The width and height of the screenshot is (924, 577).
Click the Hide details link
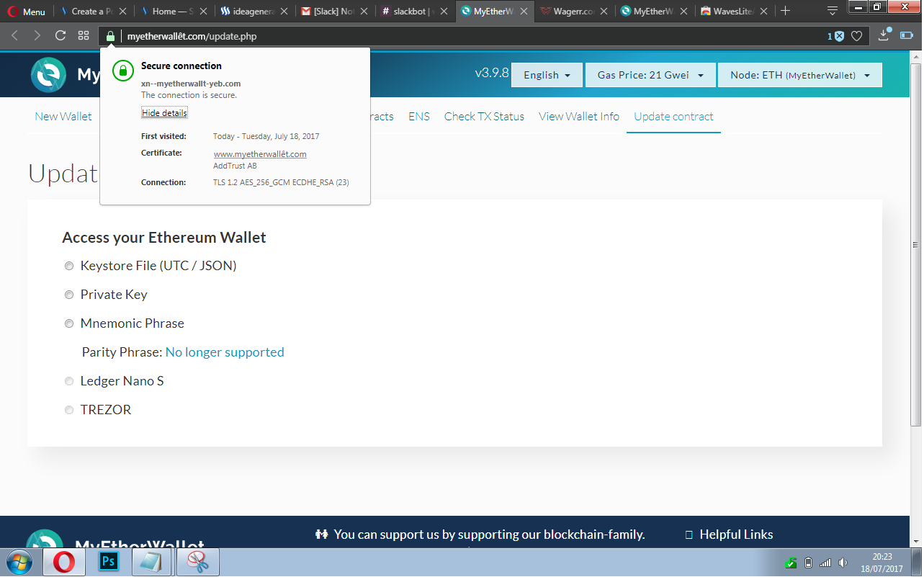point(164,113)
